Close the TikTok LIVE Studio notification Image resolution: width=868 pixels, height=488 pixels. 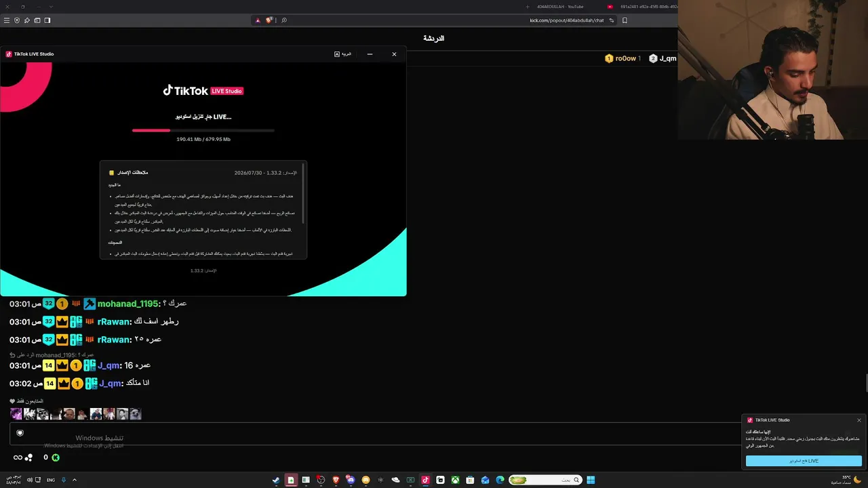click(859, 420)
